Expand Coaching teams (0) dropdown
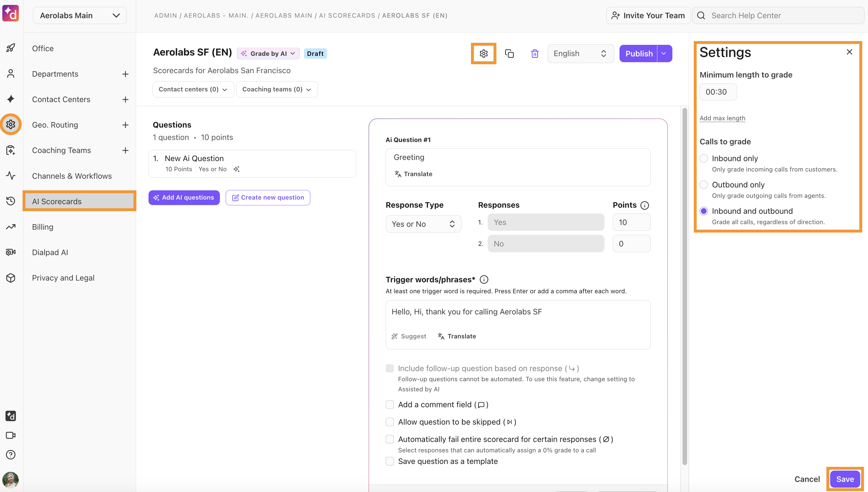 [x=277, y=89]
